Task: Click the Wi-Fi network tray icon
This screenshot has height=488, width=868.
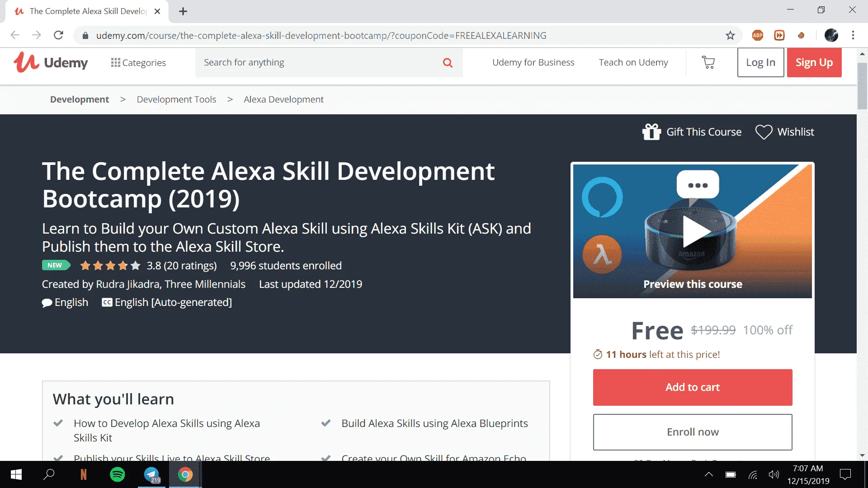Action: coord(753,474)
